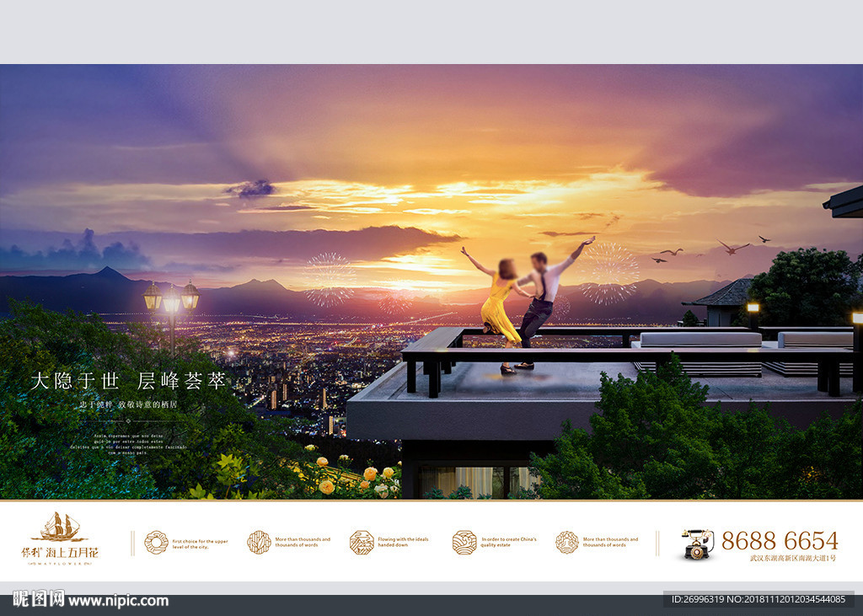Click the emblem beside 'Flowing with the ideals'

362,542
